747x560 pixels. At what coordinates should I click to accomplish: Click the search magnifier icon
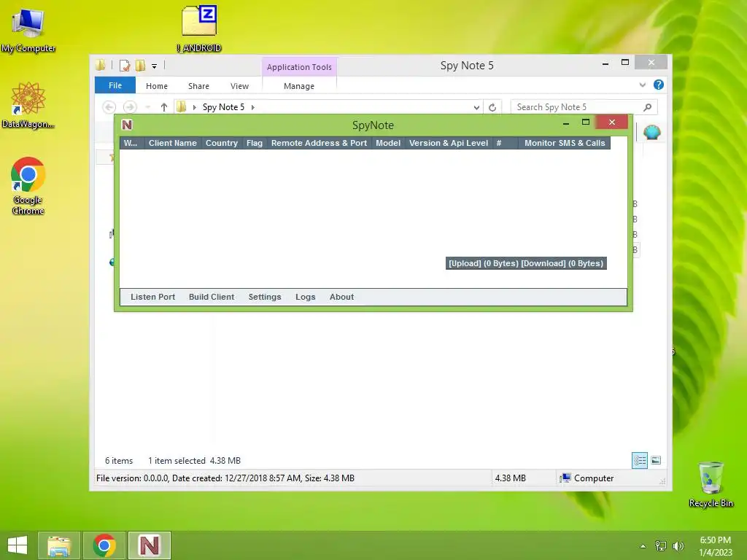pos(648,107)
